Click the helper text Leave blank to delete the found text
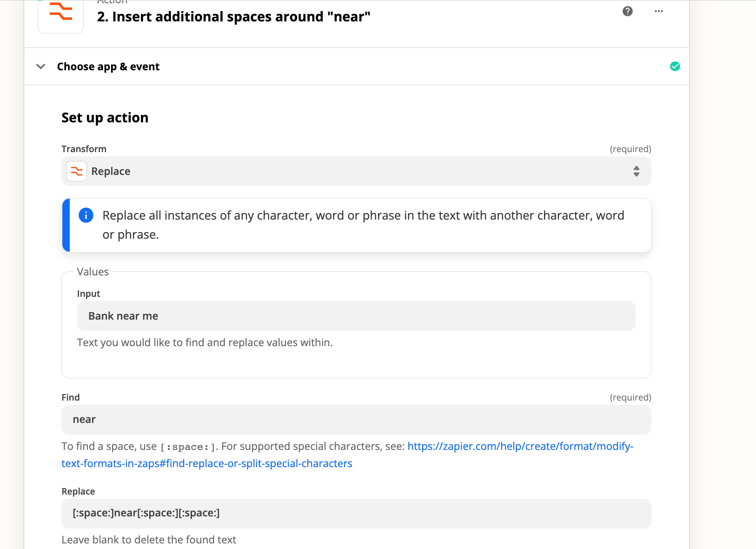This screenshot has width=756, height=549. (x=149, y=540)
